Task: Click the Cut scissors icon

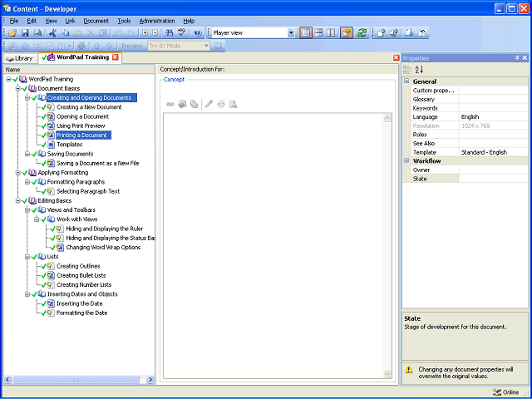Action: coord(52,33)
